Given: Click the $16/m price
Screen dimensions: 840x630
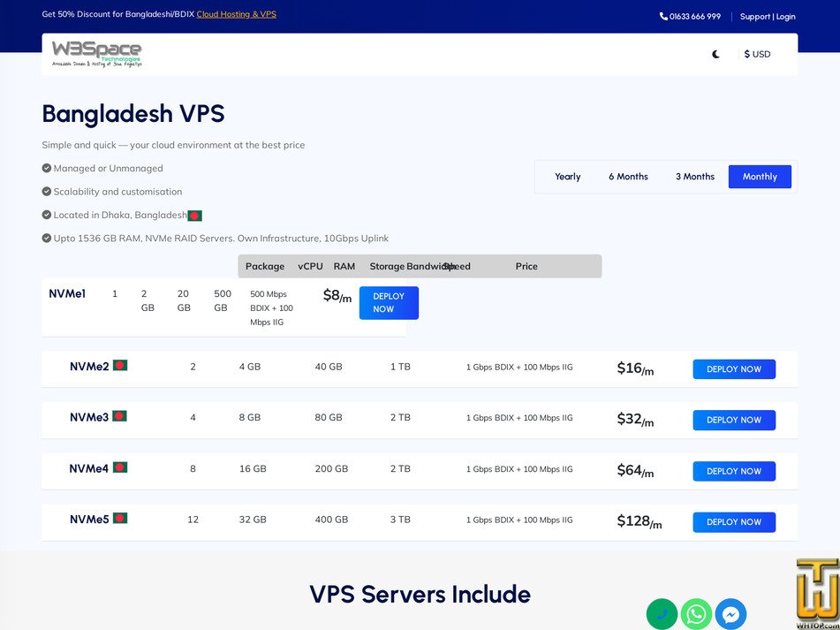Looking at the screenshot, I should 635,368.
